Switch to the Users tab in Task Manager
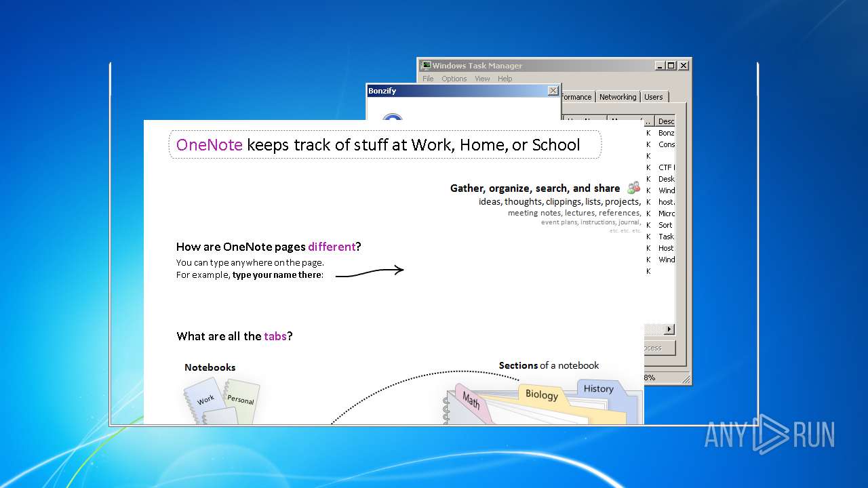The image size is (868, 488). (654, 97)
